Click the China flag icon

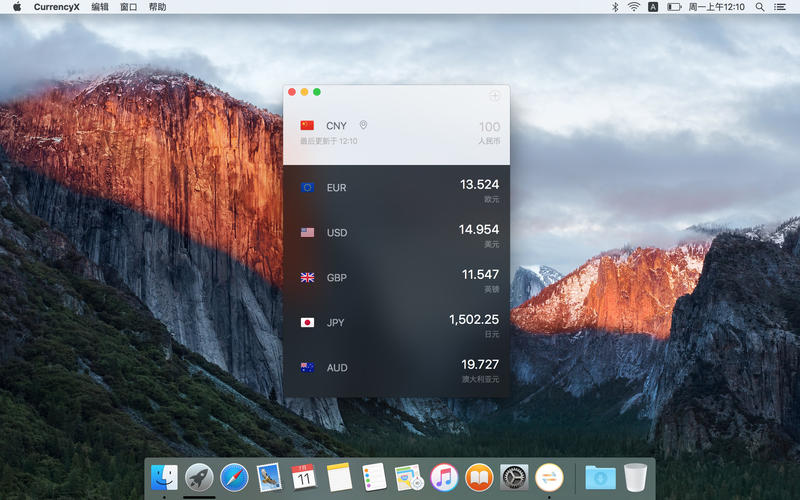[x=307, y=126]
